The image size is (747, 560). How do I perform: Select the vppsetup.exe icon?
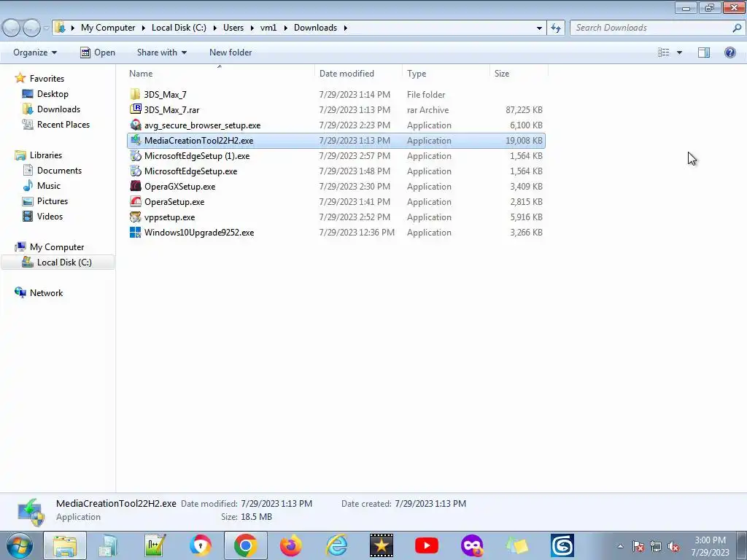(135, 217)
